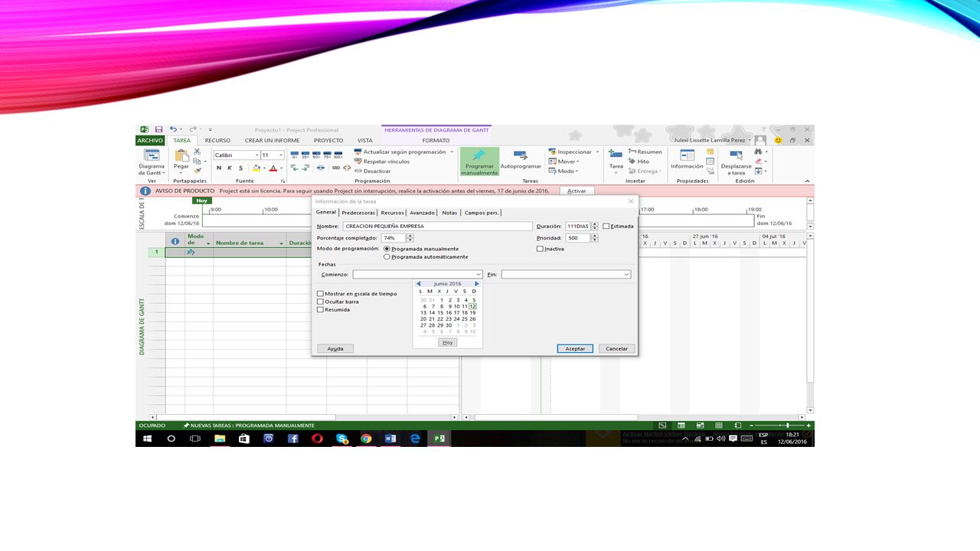The width and height of the screenshot is (980, 551).
Task: Open the Fin date dropdown
Action: 626,274
